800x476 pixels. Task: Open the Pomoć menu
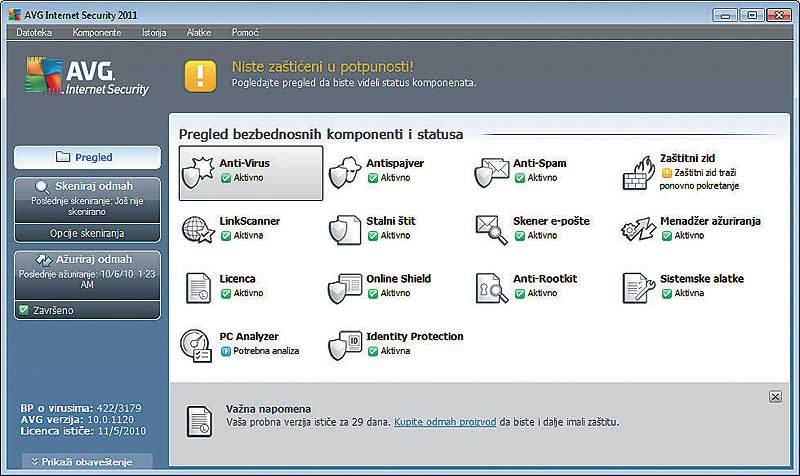[245, 33]
